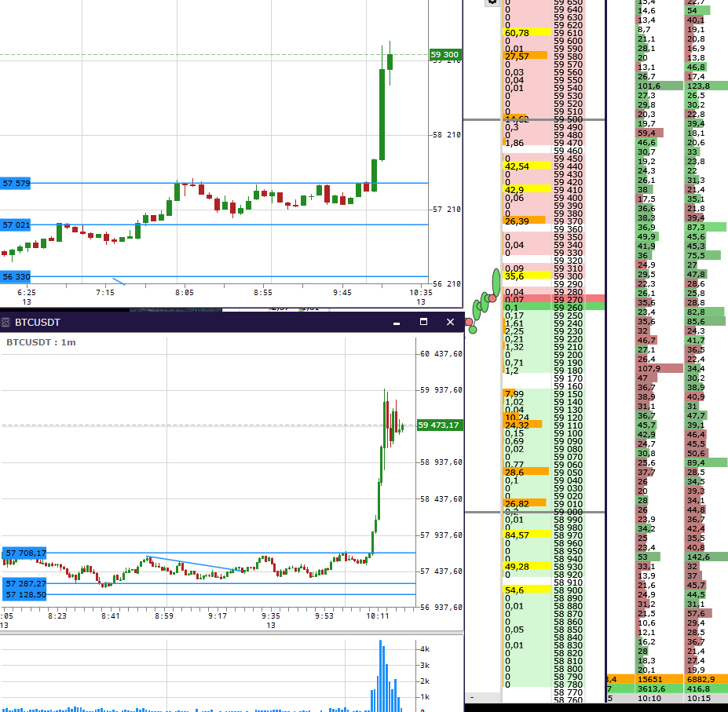Click the 84,57 bid volume cell
Image resolution: width=728 pixels, height=712 pixels.
(526, 535)
